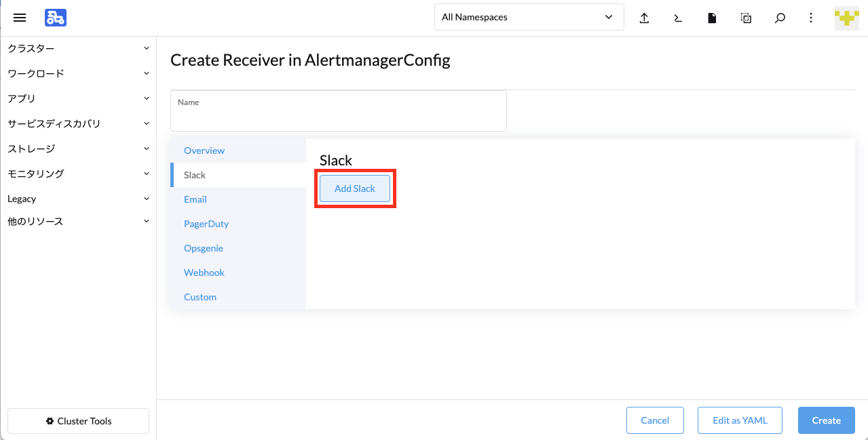Viewport: 868px width, 440px height.
Task: Click the Import YAML upload icon
Action: (644, 18)
